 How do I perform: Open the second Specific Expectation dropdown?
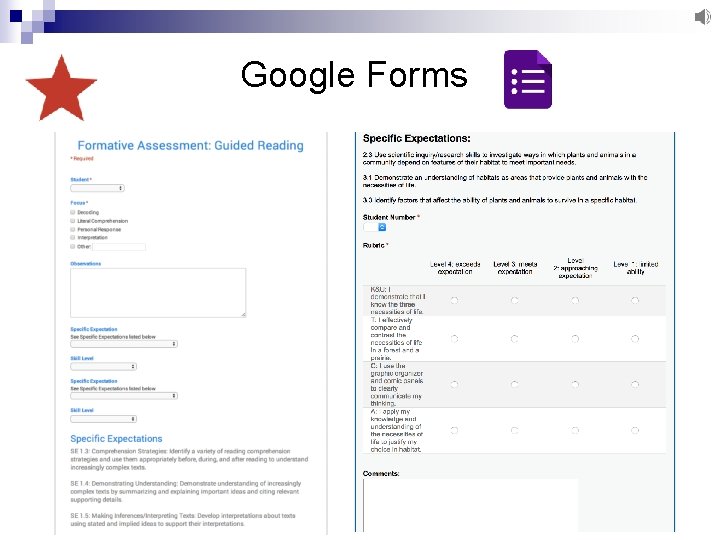[x=124, y=396]
